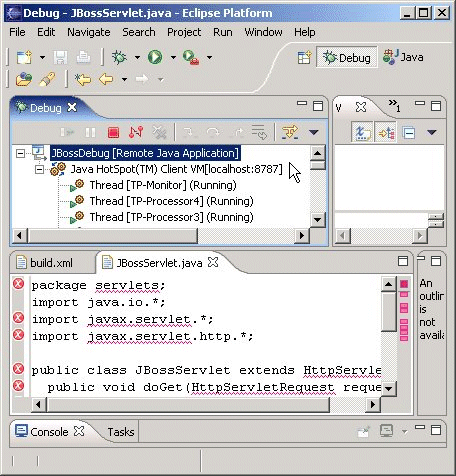
Task: Switch to the Java perspective button
Action: point(403,57)
